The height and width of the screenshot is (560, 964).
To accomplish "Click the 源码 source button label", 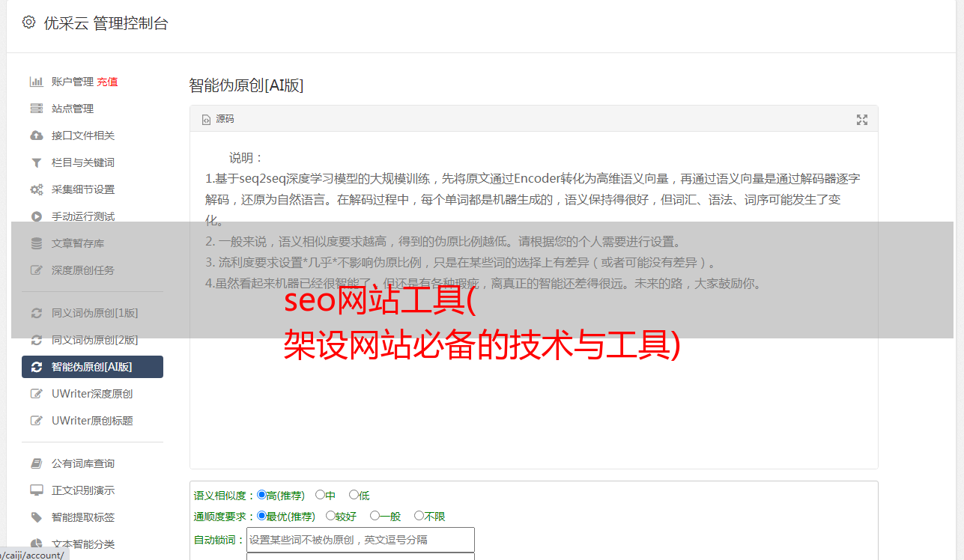I will [x=225, y=119].
